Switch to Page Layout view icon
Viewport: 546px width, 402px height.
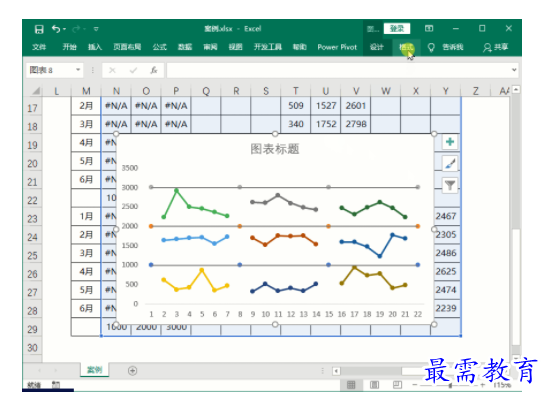tap(374, 385)
